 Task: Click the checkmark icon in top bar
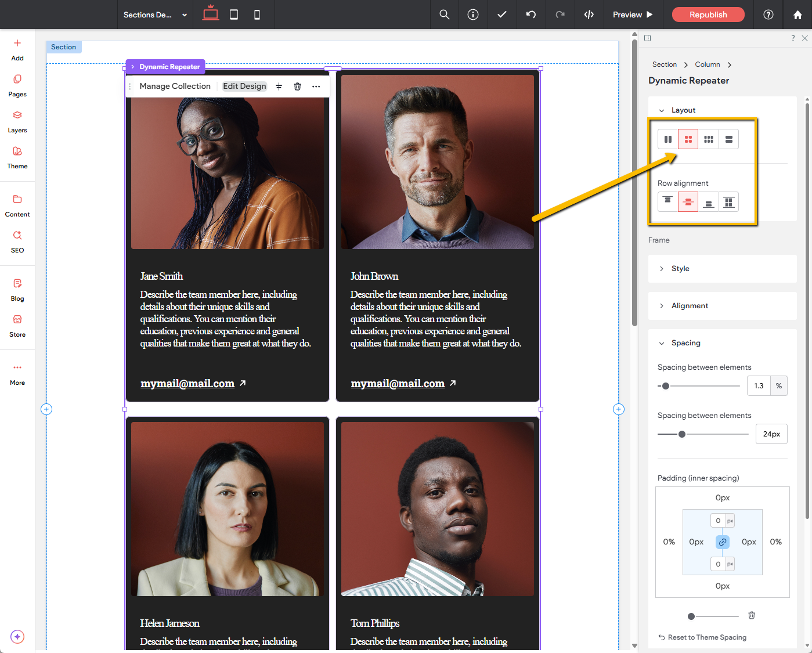pos(502,15)
